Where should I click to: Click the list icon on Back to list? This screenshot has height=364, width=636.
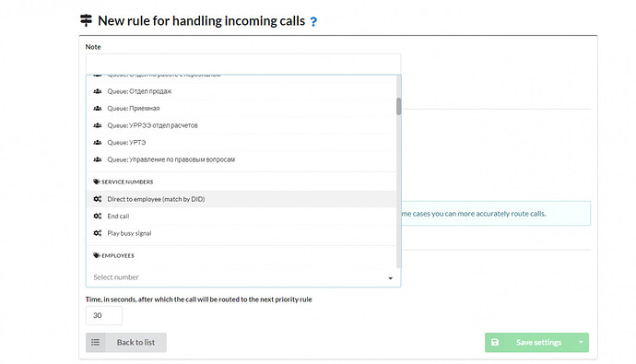(95, 343)
